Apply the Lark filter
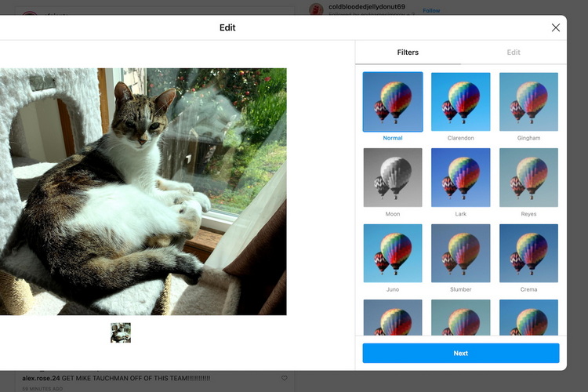The width and height of the screenshot is (588, 392). [460, 177]
